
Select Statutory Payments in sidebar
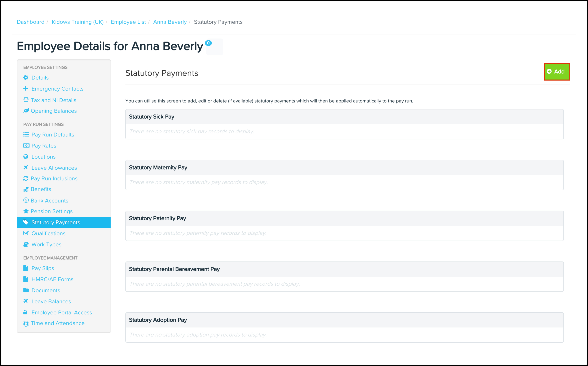pos(56,222)
